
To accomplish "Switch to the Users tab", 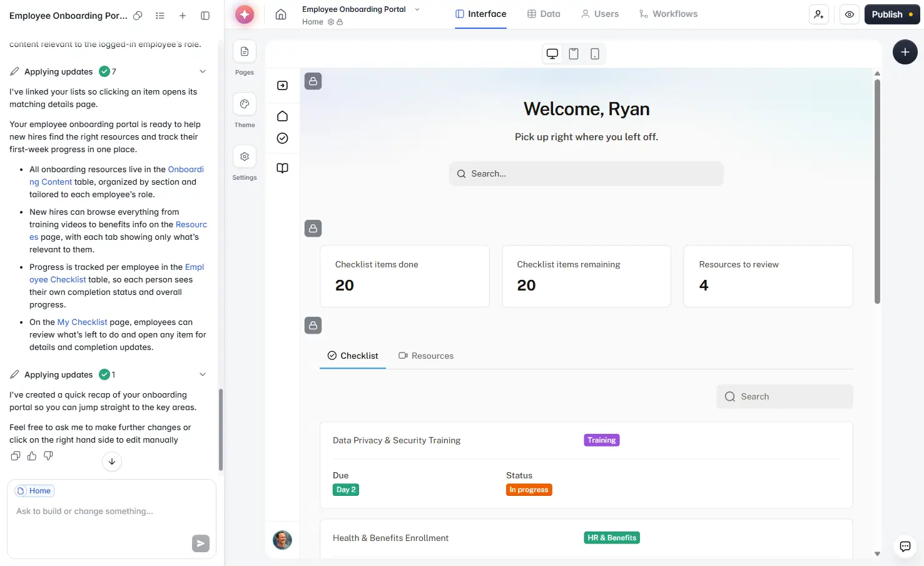I will [600, 14].
